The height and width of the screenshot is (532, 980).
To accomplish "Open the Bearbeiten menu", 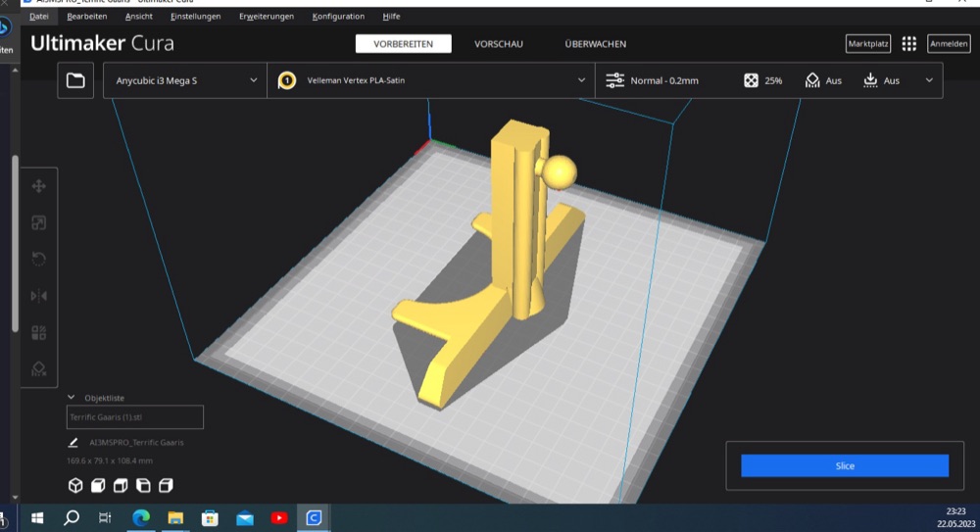I will tap(87, 17).
